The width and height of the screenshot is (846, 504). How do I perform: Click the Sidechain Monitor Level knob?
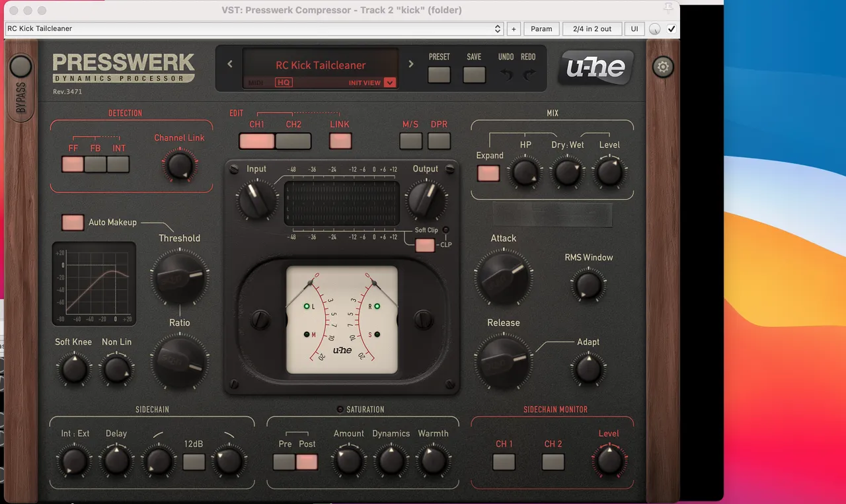click(609, 460)
